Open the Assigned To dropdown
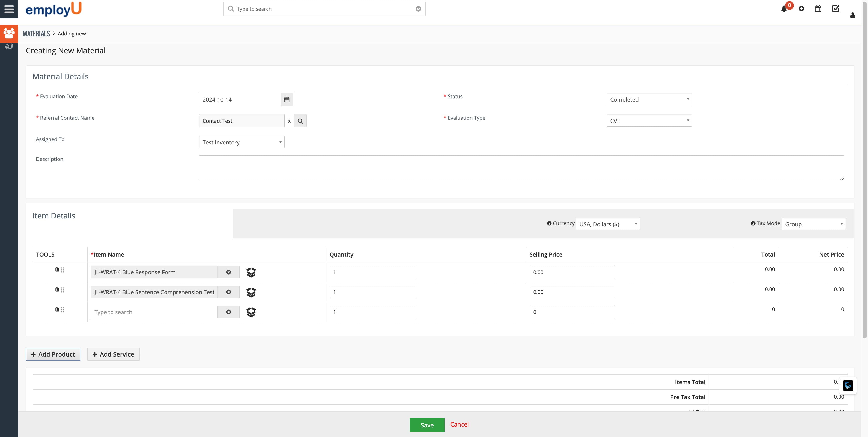 tap(242, 142)
